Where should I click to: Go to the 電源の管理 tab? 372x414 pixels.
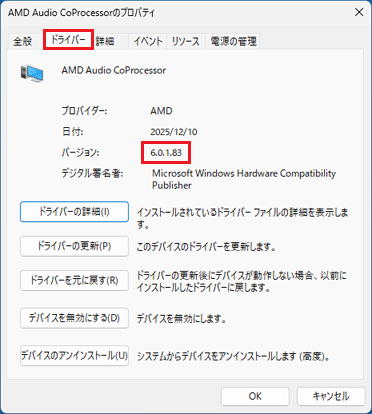coord(233,42)
